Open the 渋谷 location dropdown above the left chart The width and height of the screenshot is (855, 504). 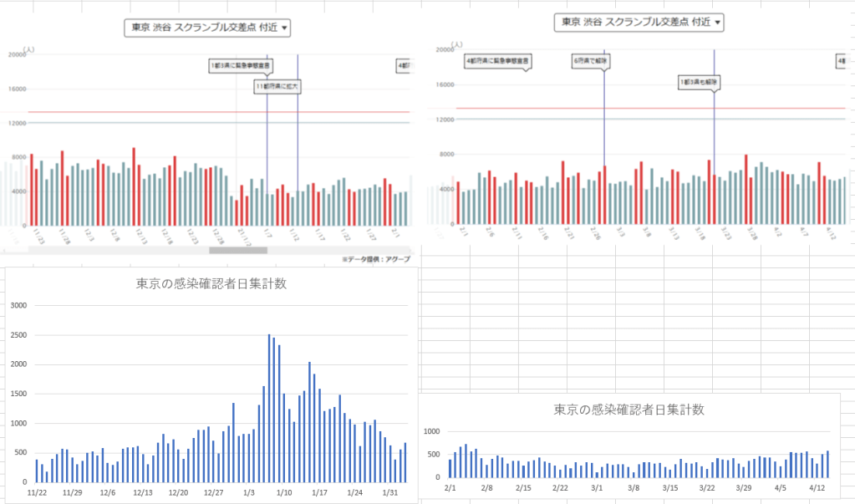[x=208, y=28]
